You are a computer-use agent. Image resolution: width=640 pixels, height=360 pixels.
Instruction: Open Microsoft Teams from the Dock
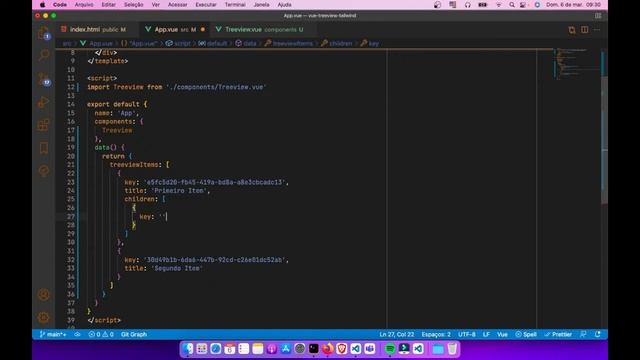pyautogui.click(x=370, y=349)
